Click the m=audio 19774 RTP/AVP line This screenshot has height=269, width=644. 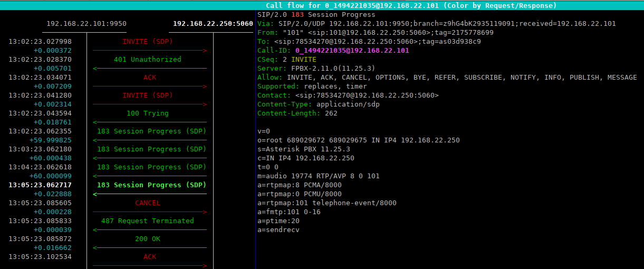point(318,176)
